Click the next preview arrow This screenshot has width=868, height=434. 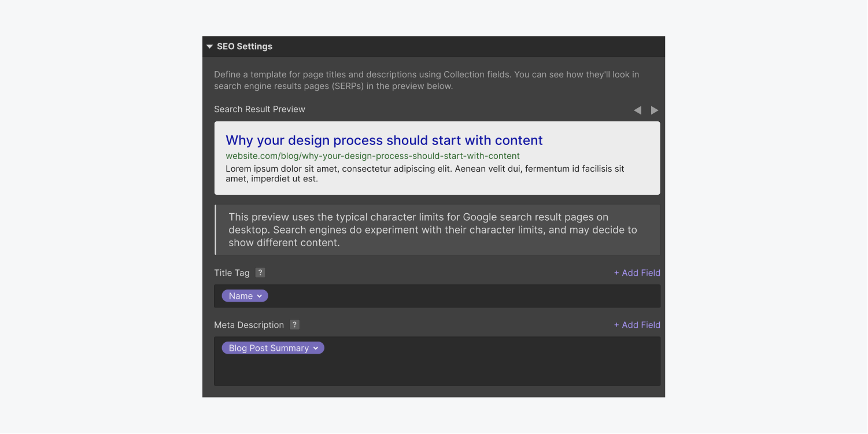click(654, 110)
